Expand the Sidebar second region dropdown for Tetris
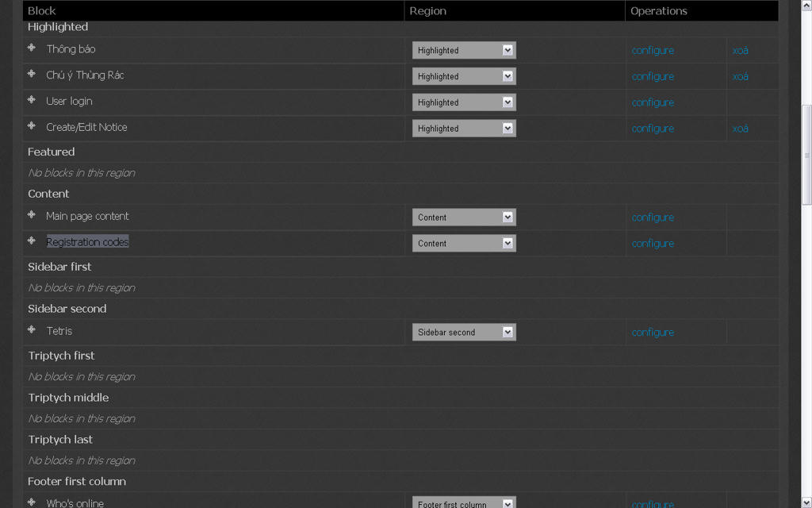Viewport: 812px width, 508px height. pos(464,333)
